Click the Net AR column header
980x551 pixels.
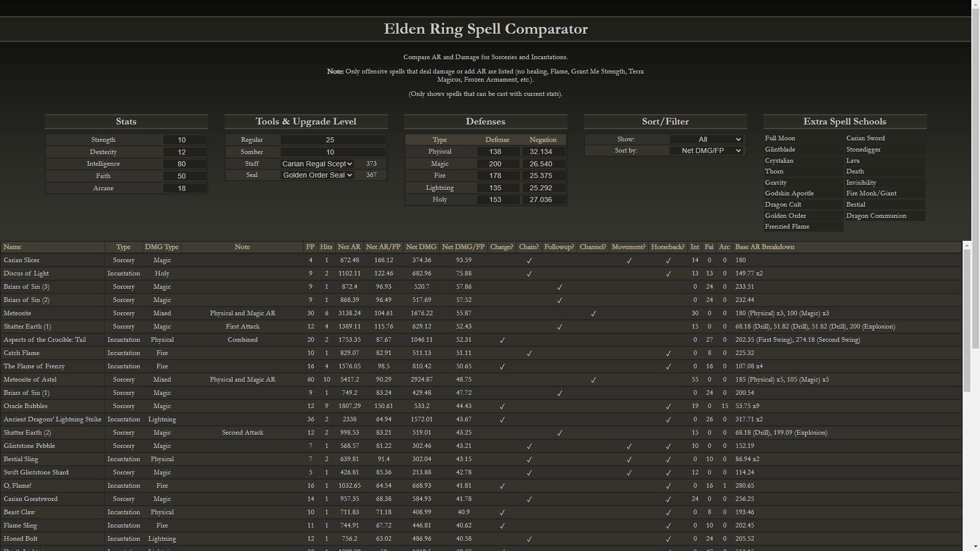[x=349, y=247]
